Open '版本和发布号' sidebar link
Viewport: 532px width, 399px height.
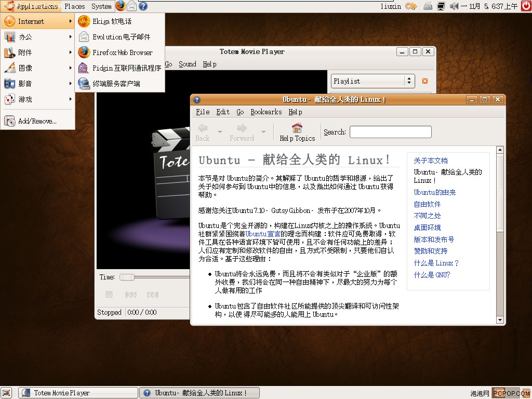coord(434,240)
